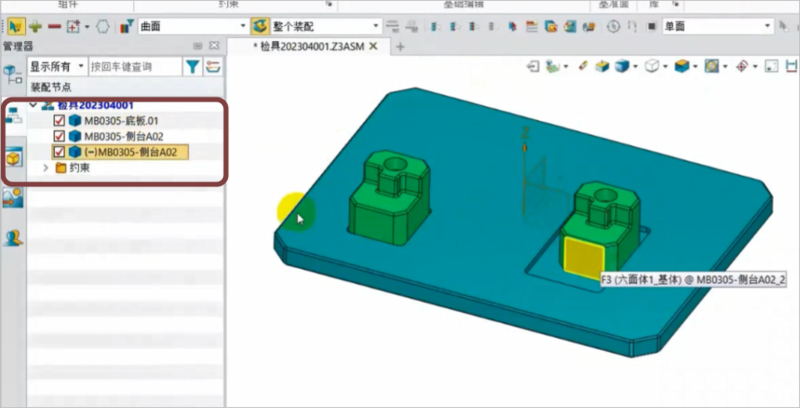Click the hexagon shape selection icon

[103, 26]
